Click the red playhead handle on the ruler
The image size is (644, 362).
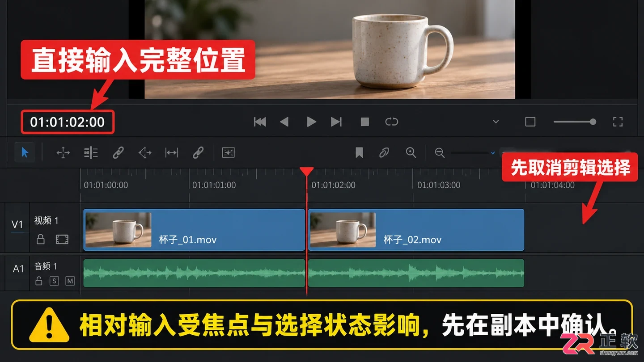click(306, 172)
